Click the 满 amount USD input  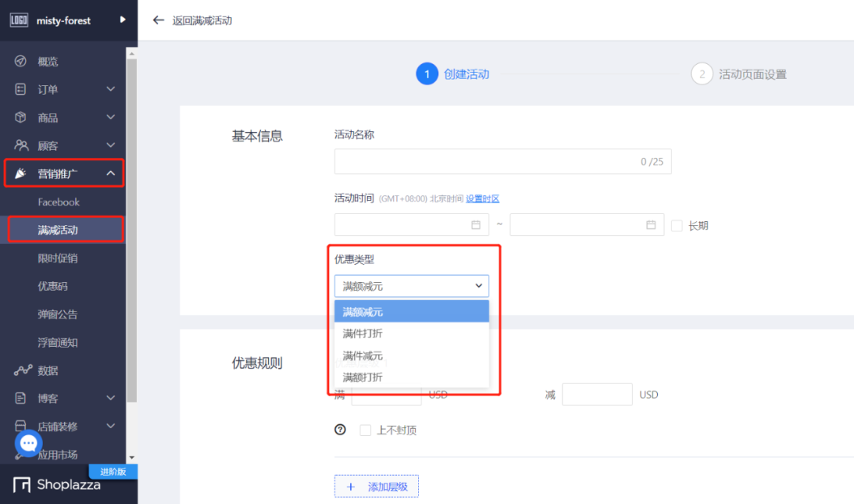[x=386, y=397]
